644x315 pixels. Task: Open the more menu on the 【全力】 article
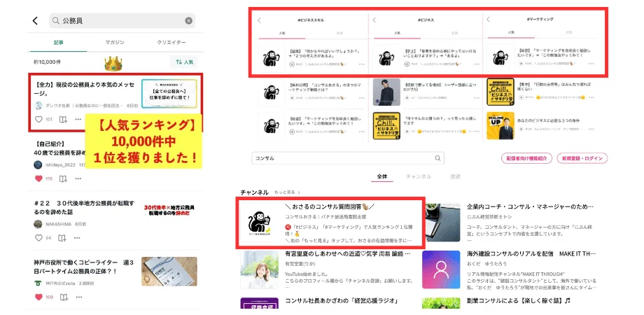pyautogui.click(x=78, y=120)
